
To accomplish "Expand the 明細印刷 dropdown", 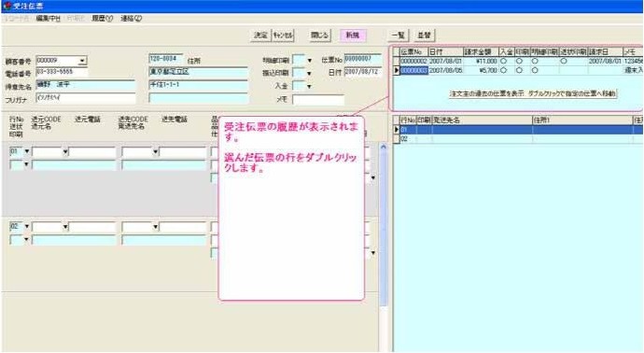I will point(309,61).
